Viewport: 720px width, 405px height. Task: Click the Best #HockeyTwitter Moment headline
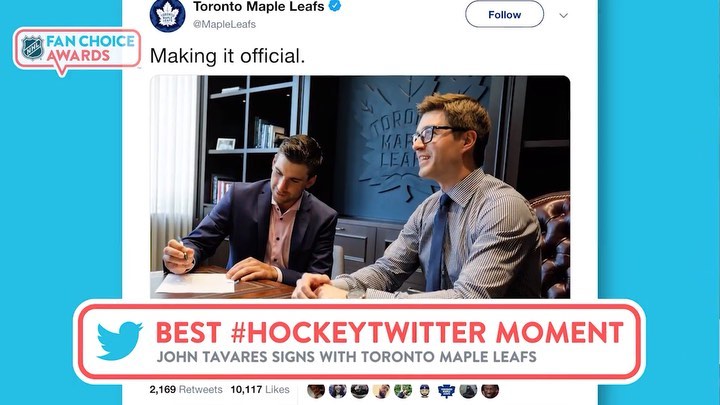pyautogui.click(x=389, y=332)
